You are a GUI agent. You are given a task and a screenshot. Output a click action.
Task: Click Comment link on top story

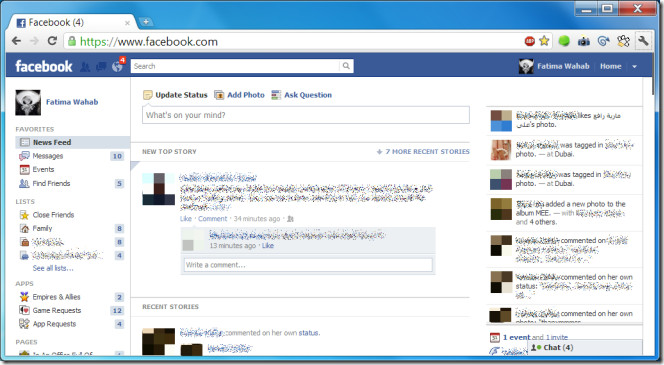213,218
